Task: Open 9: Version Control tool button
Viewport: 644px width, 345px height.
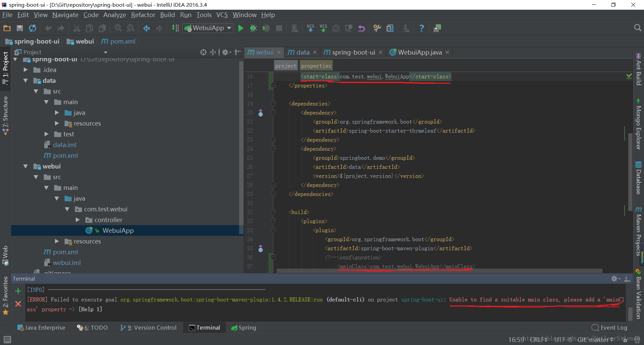Action: click(148, 328)
